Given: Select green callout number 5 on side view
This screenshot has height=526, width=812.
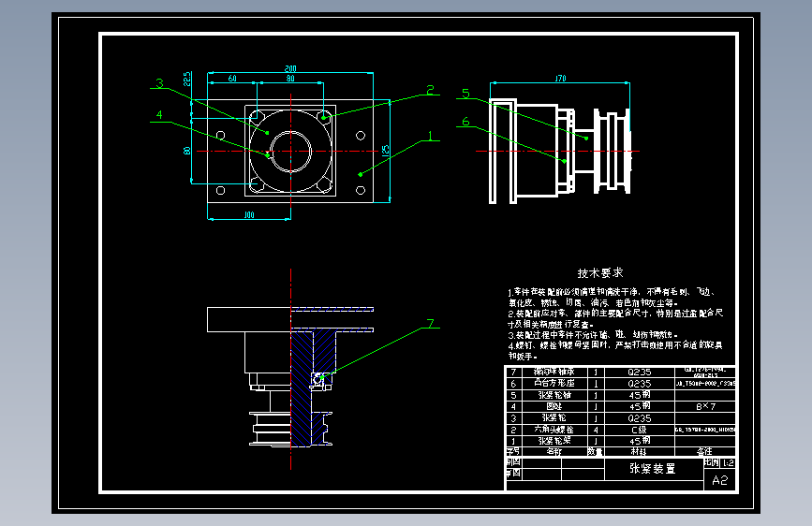Looking at the screenshot, I should point(465,94).
